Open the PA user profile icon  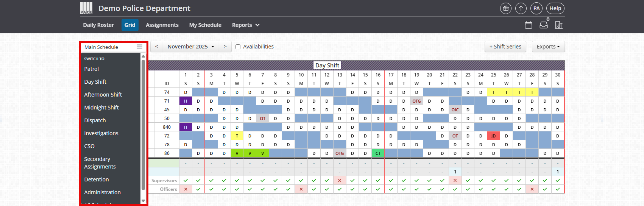[536, 8]
